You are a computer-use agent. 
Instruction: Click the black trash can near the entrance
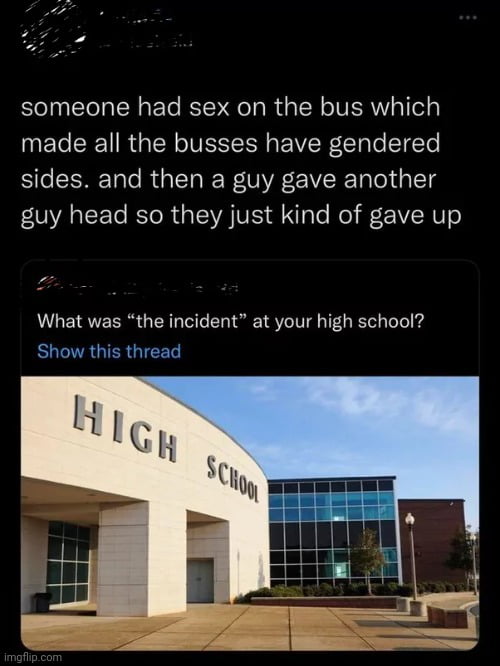(x=42, y=602)
